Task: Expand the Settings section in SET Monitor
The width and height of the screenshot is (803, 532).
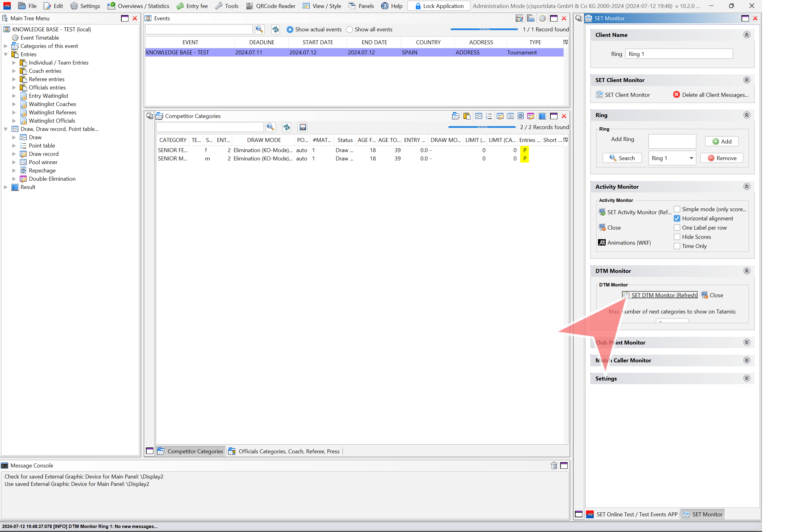Action: pyautogui.click(x=746, y=378)
